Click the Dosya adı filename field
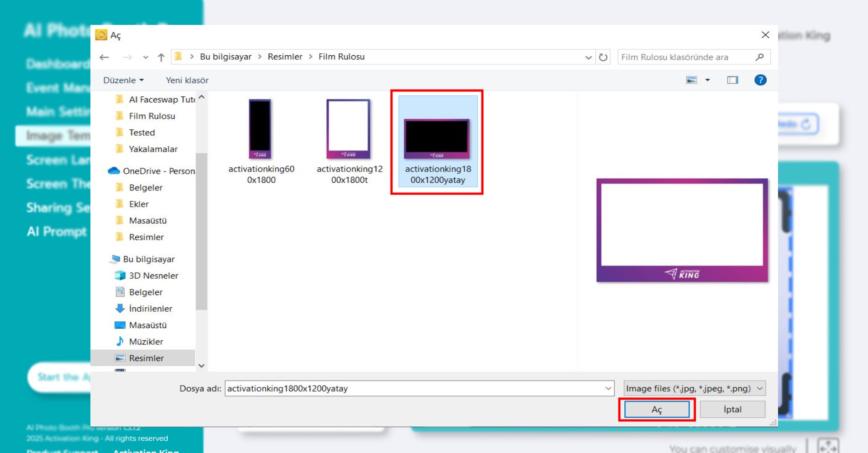The width and height of the screenshot is (868, 453). pyautogui.click(x=414, y=388)
